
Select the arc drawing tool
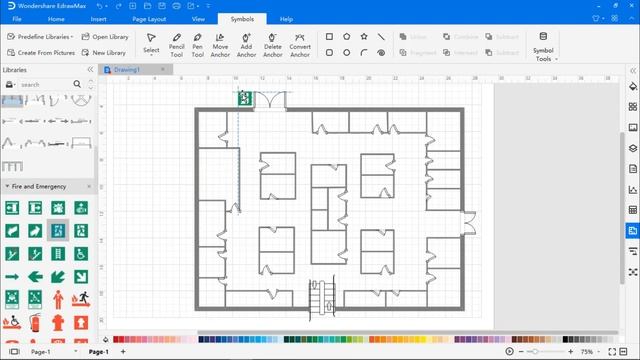(x=364, y=53)
